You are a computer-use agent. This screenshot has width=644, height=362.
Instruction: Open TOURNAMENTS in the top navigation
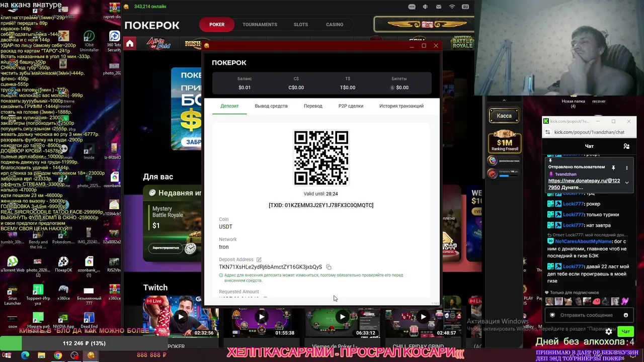(260, 25)
